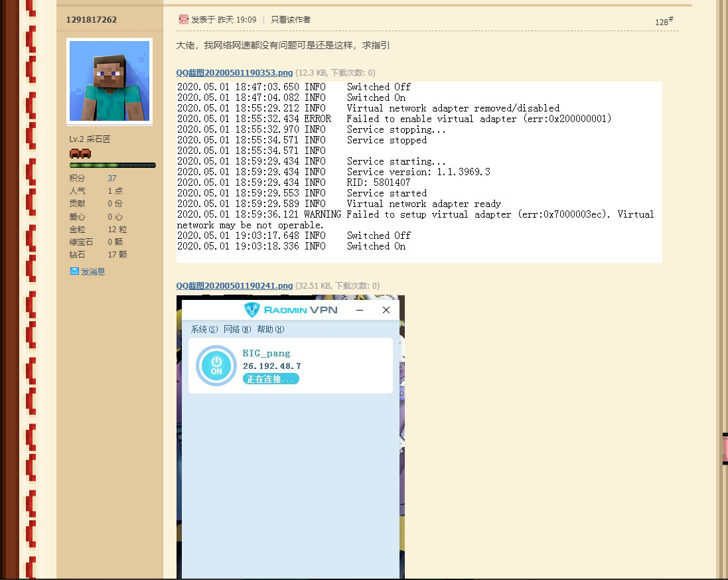This screenshot has height=580, width=728.
Task: Click the envelope icon beside 发消息
Action: click(74, 271)
